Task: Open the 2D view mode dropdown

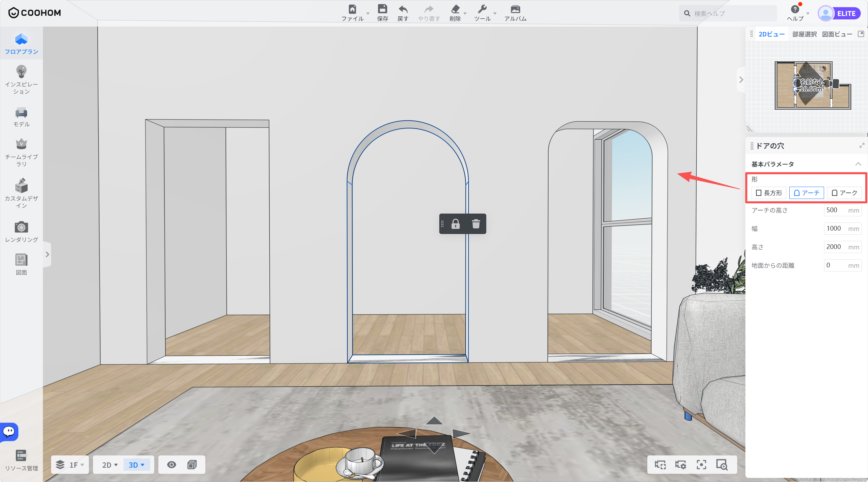Action: pos(110,465)
